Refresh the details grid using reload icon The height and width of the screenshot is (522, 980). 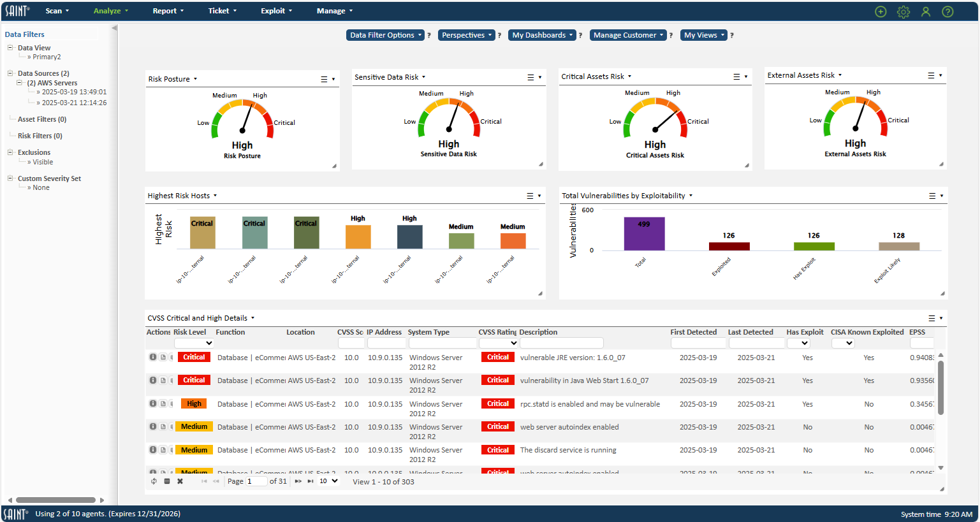point(154,481)
